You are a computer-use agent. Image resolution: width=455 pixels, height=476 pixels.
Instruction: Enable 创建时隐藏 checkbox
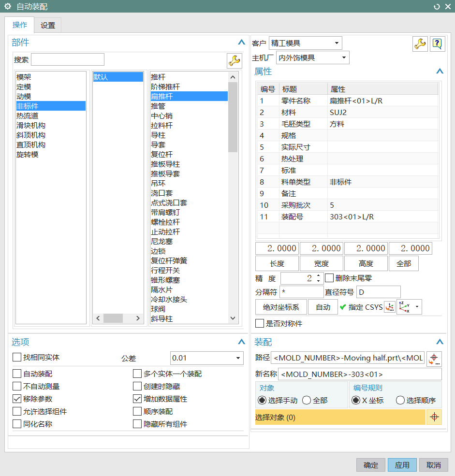(x=137, y=386)
